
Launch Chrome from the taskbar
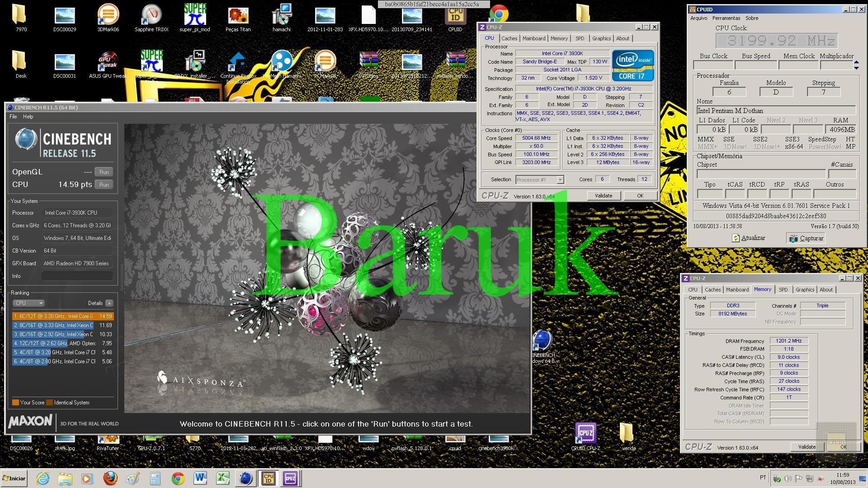pos(178,478)
